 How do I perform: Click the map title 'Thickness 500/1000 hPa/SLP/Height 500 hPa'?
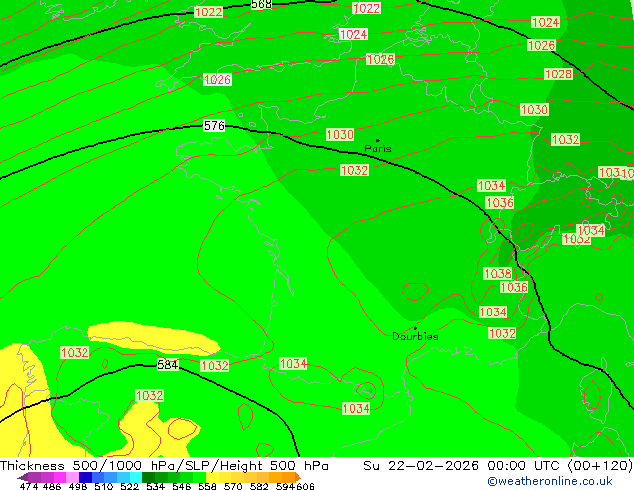pos(164,466)
